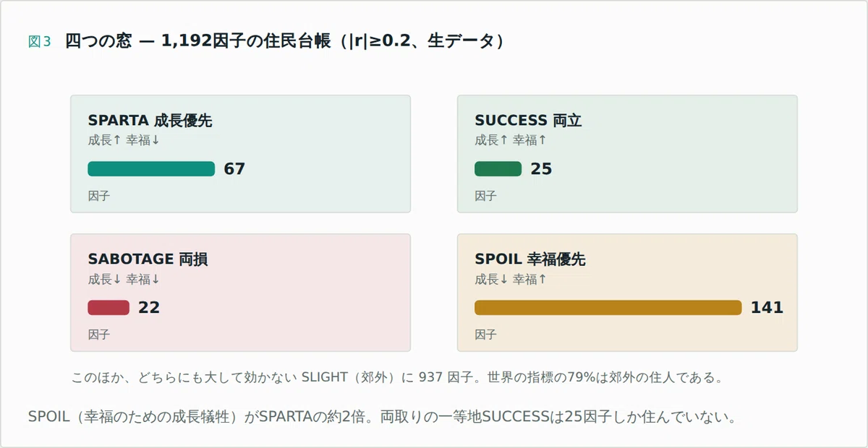868x448 pixels.
Task: Click 成長↓ 幸福↓ subtitle under SABOTAGE
Action: 124,279
